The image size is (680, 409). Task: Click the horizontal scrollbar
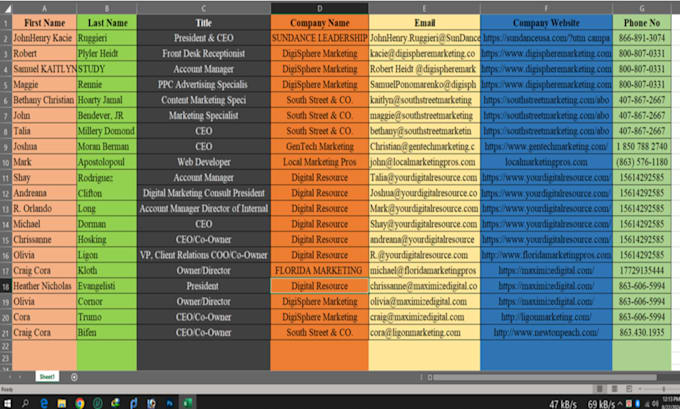544,377
